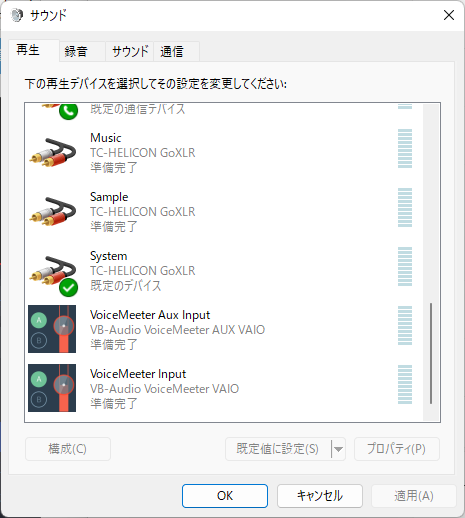
Task: Switch to the サウンド tab
Action: pos(130,52)
